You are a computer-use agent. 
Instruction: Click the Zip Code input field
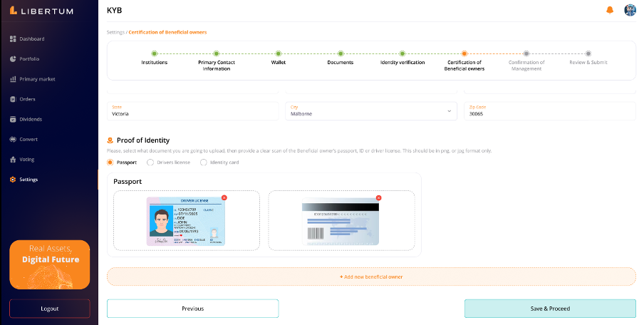coord(549,113)
